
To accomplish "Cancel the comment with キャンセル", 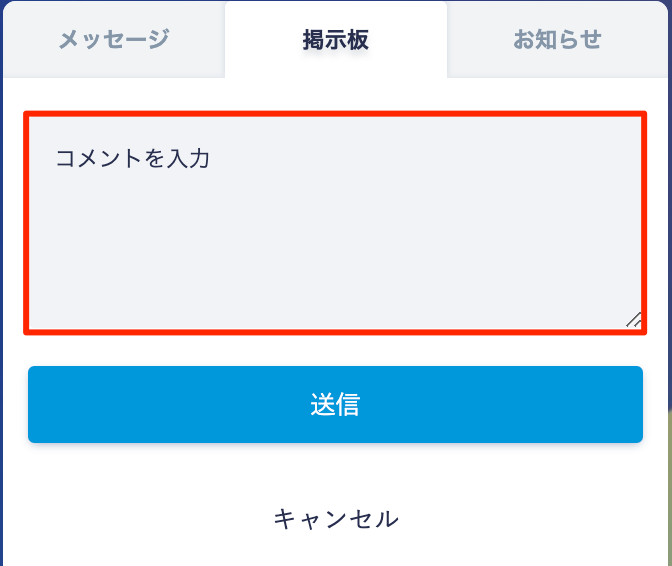I will 336,519.
